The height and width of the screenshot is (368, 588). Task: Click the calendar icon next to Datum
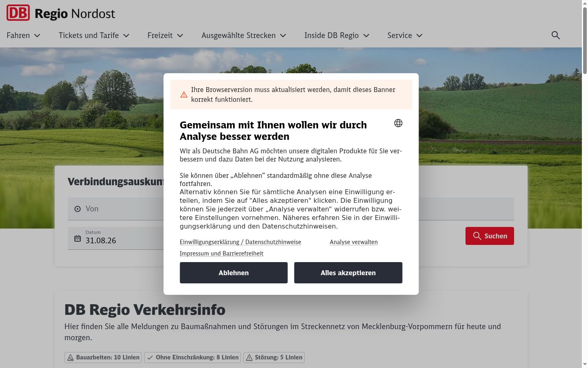pyautogui.click(x=78, y=238)
